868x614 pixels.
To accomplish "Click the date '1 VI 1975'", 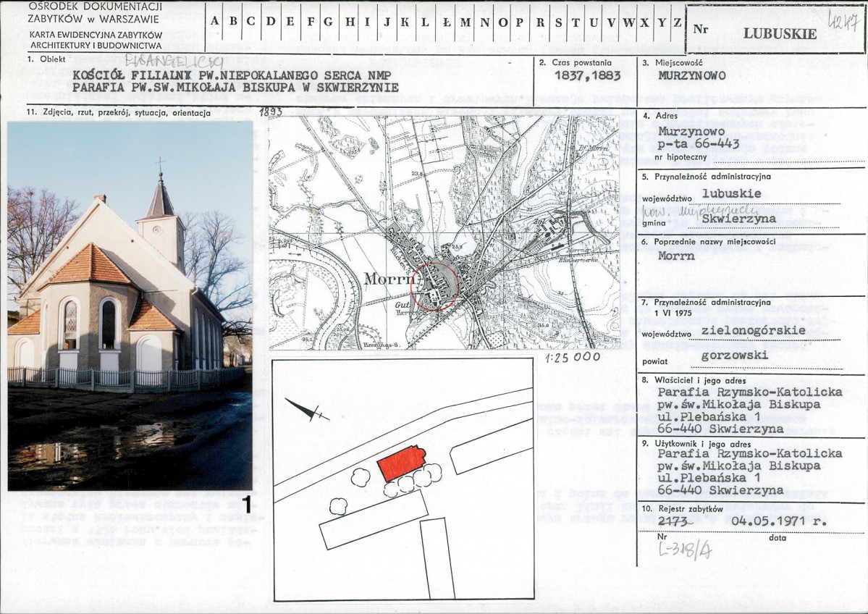I will tap(673, 313).
